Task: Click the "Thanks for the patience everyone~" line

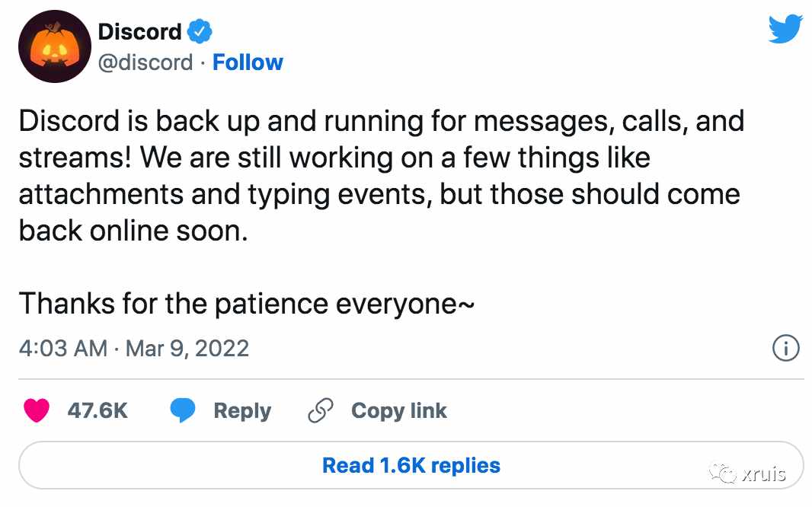Action: 247,304
